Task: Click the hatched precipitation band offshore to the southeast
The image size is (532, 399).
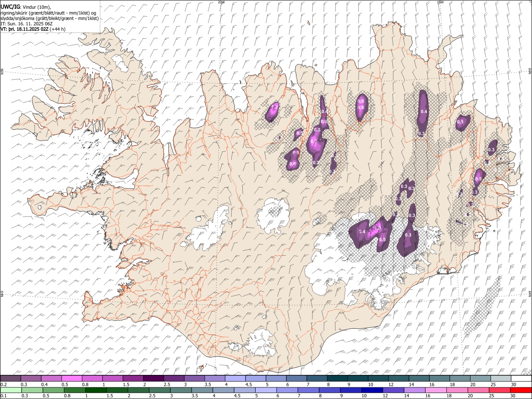Action: (482, 305)
